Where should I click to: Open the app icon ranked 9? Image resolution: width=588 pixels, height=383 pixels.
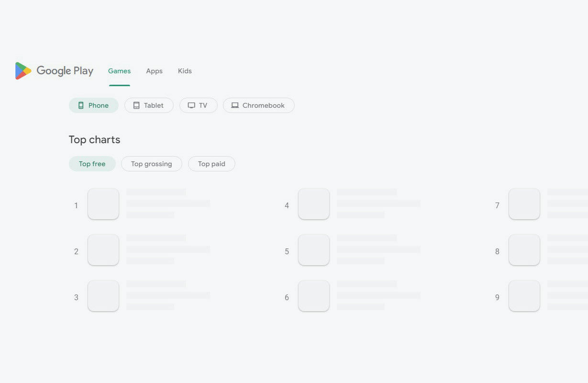point(524,296)
